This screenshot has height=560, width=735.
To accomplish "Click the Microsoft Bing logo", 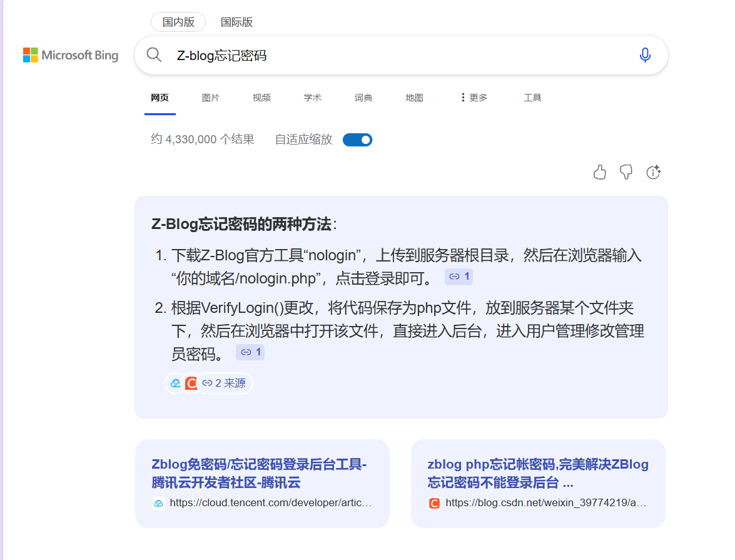I will tap(71, 55).
